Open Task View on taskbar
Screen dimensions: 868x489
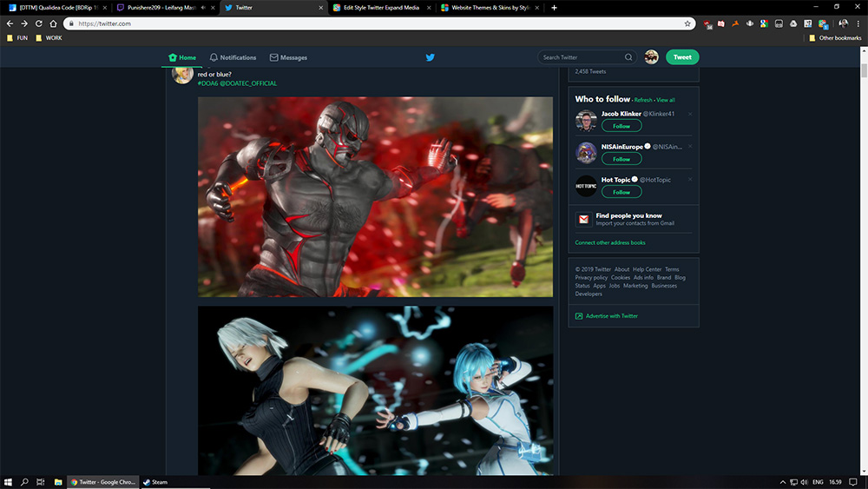pos(41,482)
